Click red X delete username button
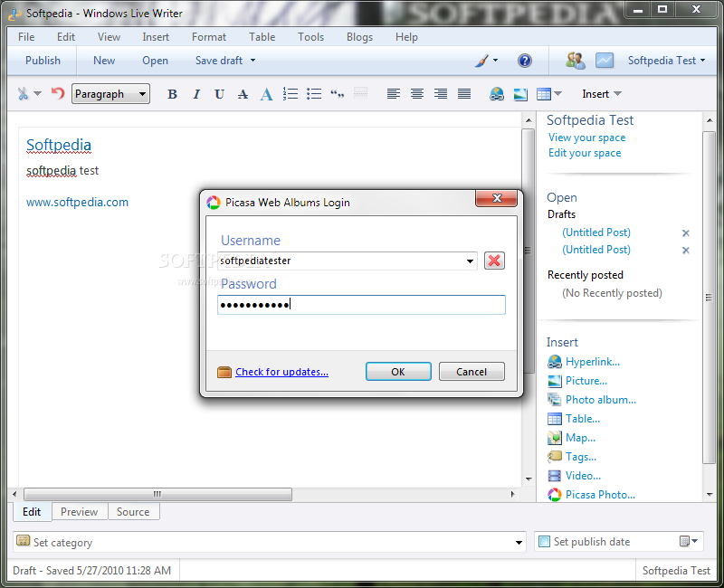724x588 pixels. tap(494, 261)
